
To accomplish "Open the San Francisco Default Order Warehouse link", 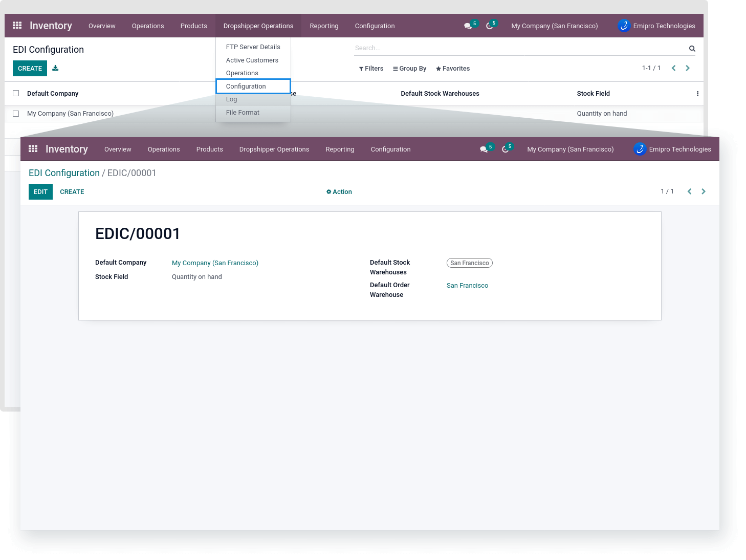I will click(x=467, y=286).
